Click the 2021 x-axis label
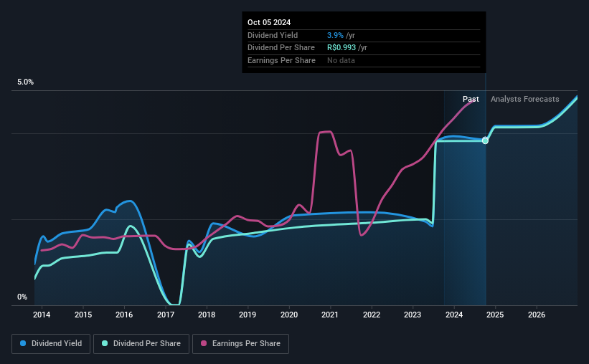 tap(330, 315)
